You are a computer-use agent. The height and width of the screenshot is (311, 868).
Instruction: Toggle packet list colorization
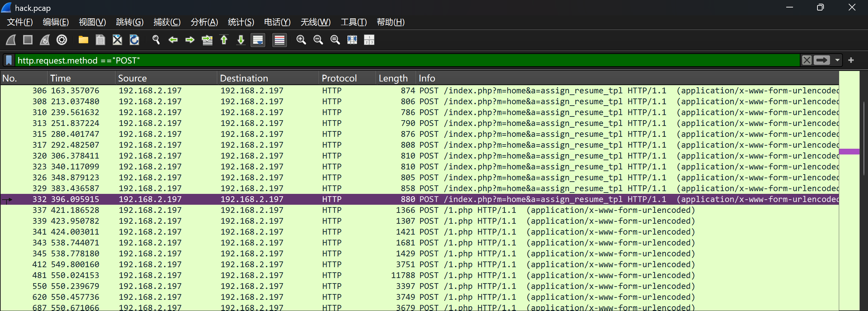(280, 40)
